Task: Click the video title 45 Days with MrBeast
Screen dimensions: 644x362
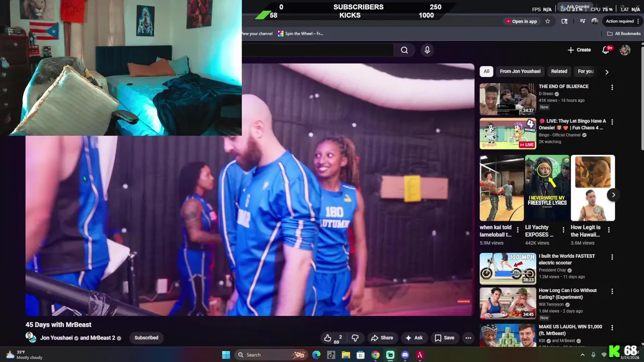Action: point(58,325)
